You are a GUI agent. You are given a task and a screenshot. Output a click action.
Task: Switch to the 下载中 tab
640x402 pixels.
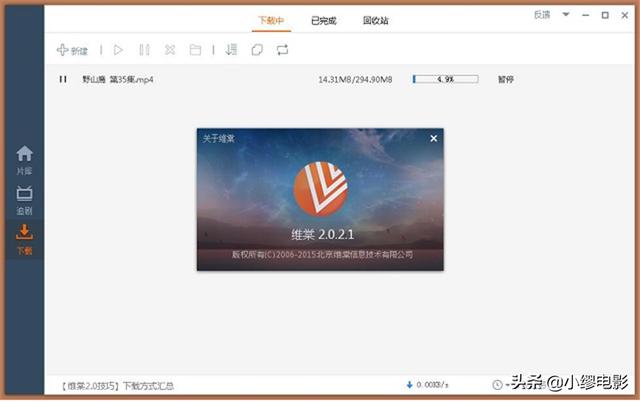[271, 20]
